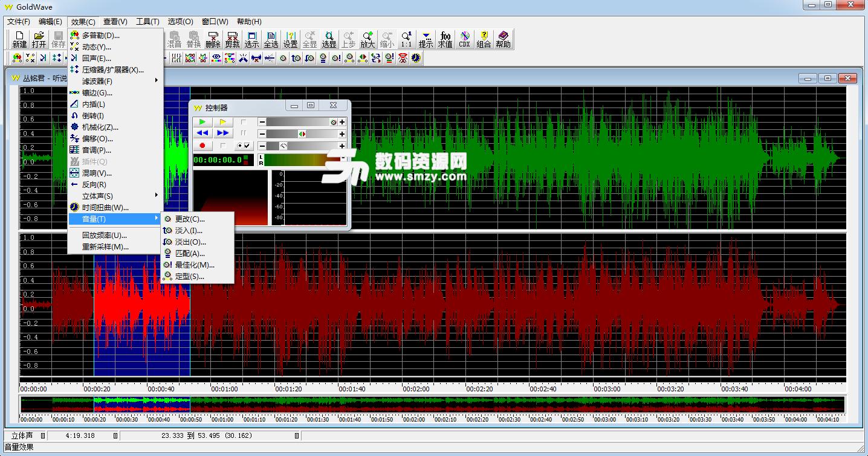This screenshot has width=868, height=456.
Task: Click the speed slider knob in Controller
Action: pos(283,146)
